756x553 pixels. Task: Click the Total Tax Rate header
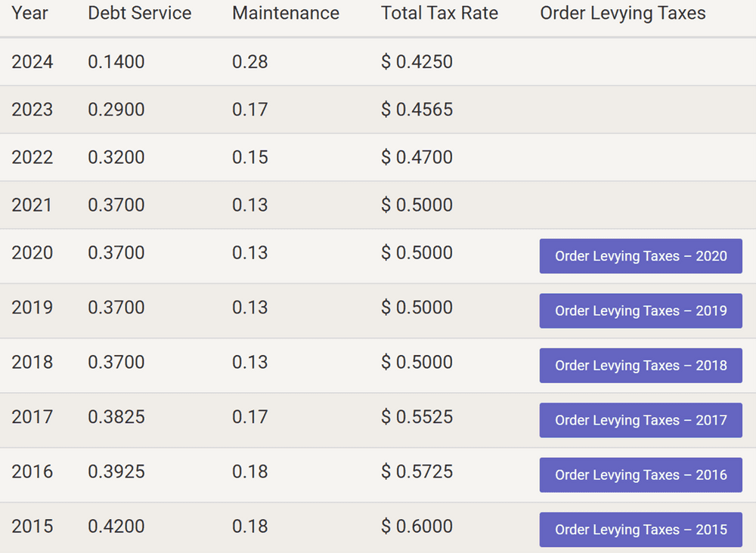coord(439,14)
